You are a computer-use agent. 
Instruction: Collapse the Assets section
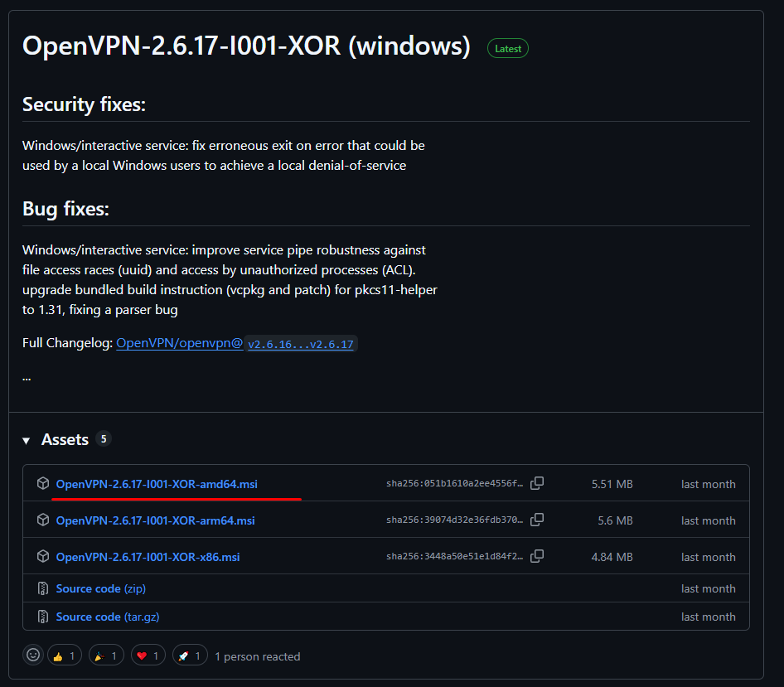(x=27, y=440)
